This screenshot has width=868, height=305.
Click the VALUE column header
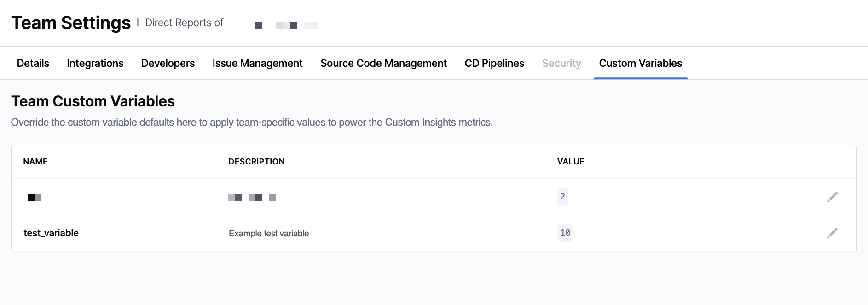[x=571, y=162]
